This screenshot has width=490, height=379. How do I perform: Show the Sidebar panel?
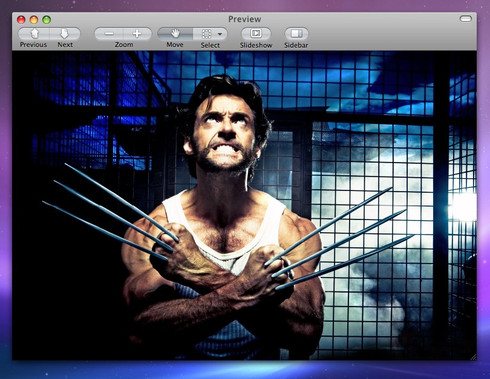tap(296, 33)
